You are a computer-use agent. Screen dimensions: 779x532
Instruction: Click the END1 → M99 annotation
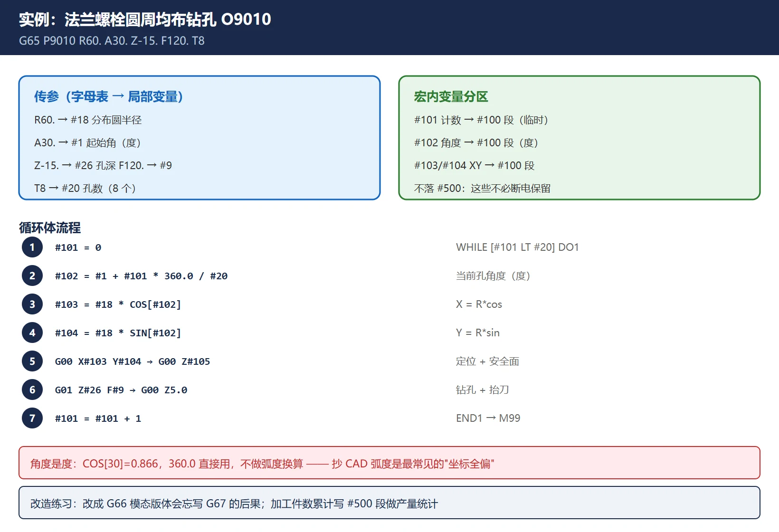488,418
